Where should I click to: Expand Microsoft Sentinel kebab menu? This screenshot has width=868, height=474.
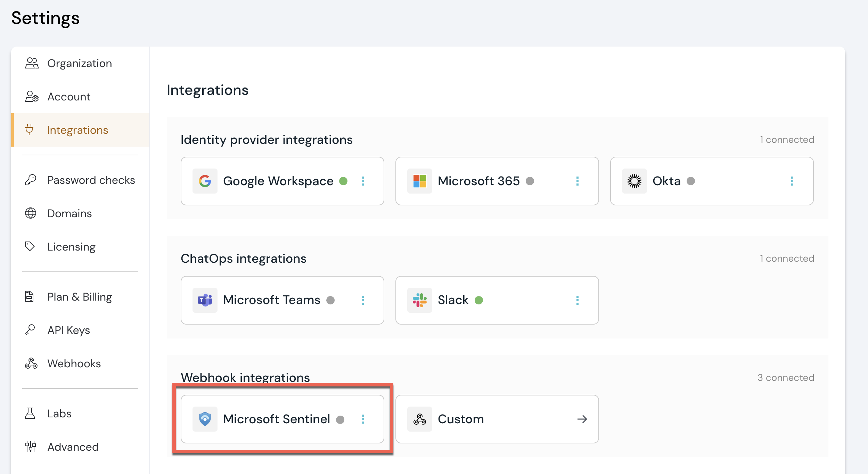click(363, 419)
